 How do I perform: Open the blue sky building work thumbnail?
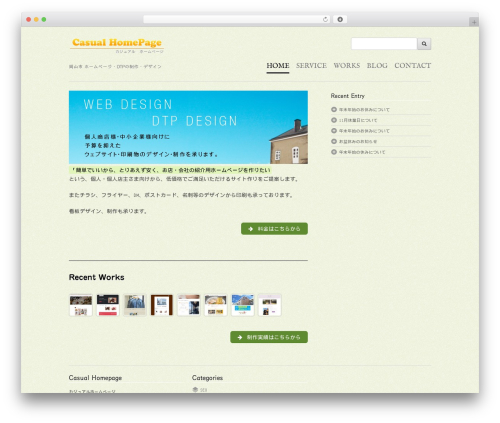click(243, 305)
